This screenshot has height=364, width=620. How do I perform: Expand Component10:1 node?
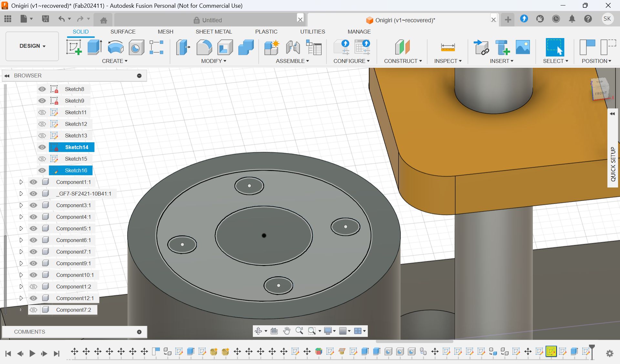coord(21,275)
